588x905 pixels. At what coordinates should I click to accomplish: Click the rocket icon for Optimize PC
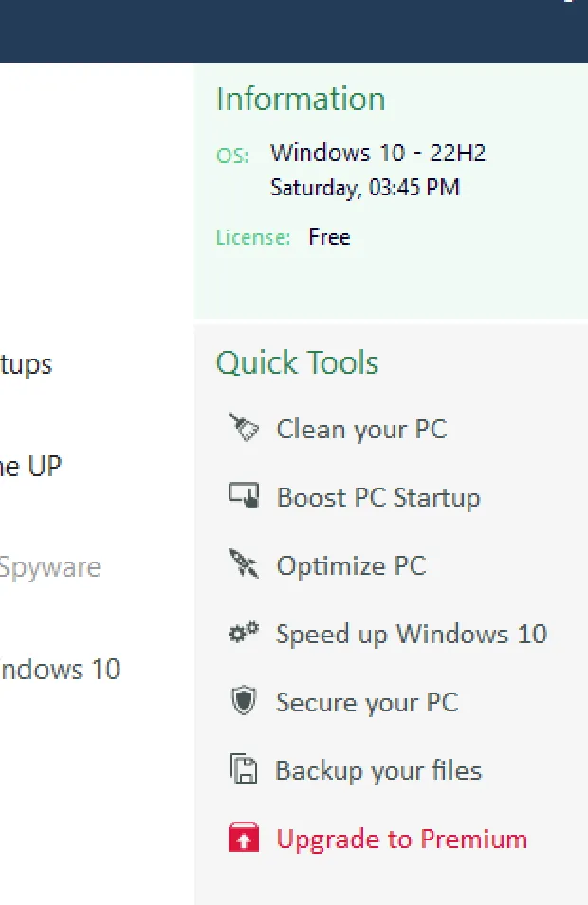point(244,563)
